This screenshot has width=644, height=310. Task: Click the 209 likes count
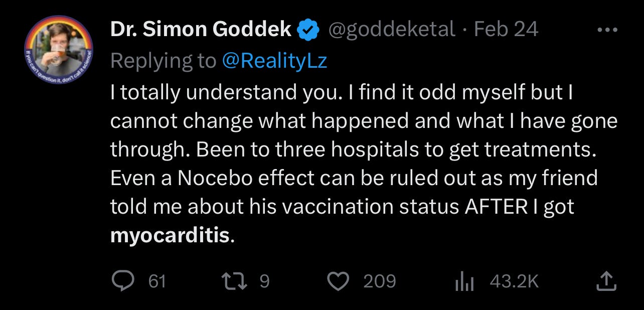coord(380,281)
